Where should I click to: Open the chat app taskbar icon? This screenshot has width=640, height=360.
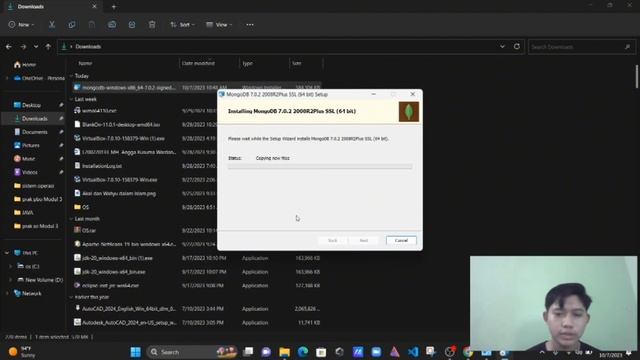[x=266, y=352]
